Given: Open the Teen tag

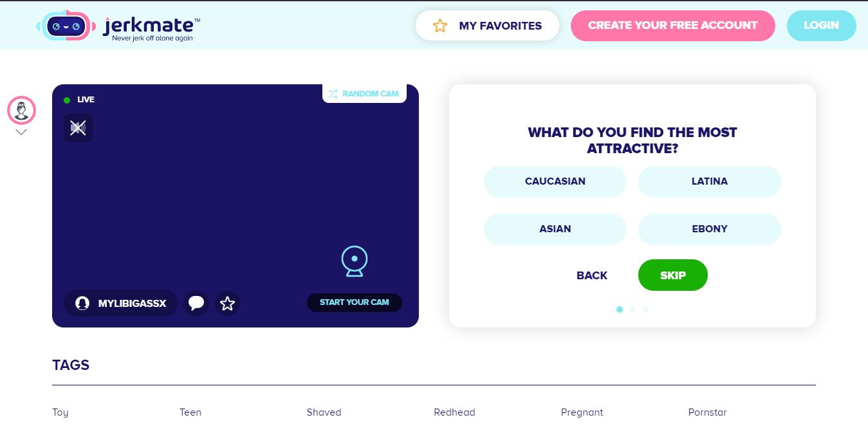Looking at the screenshot, I should click(x=190, y=412).
